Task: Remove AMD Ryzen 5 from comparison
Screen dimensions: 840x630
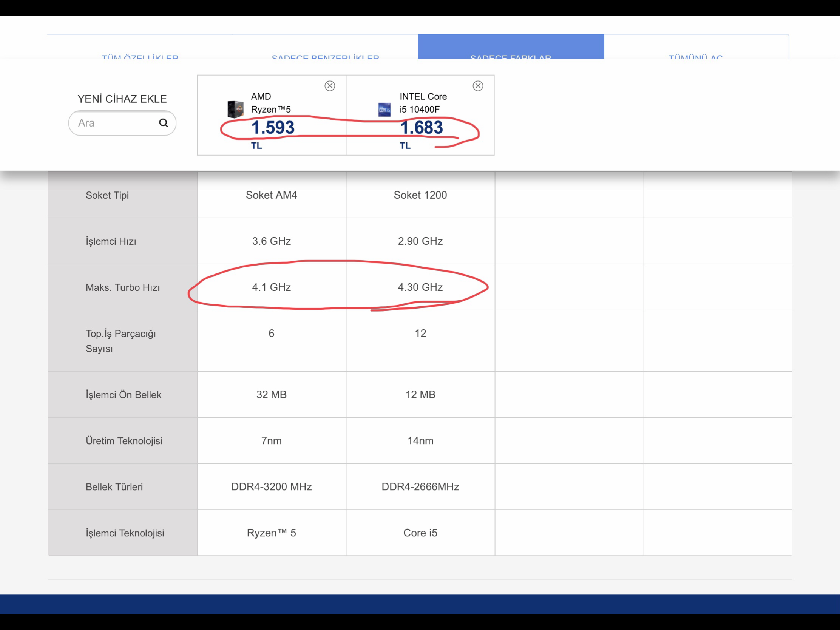Action: click(x=330, y=86)
